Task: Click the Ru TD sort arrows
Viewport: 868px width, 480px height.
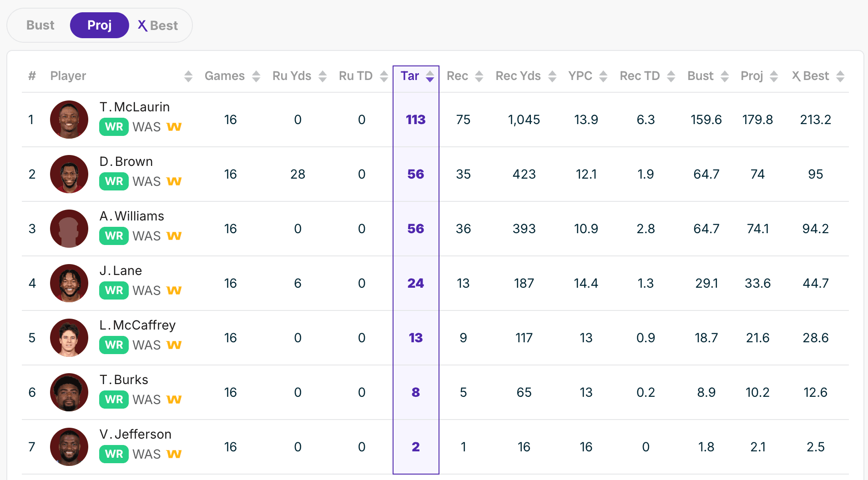Action: point(384,76)
